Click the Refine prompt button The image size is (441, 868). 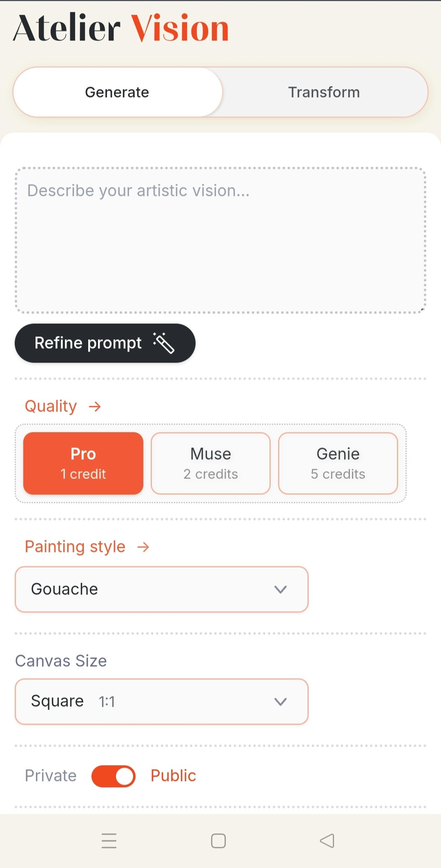click(x=105, y=343)
